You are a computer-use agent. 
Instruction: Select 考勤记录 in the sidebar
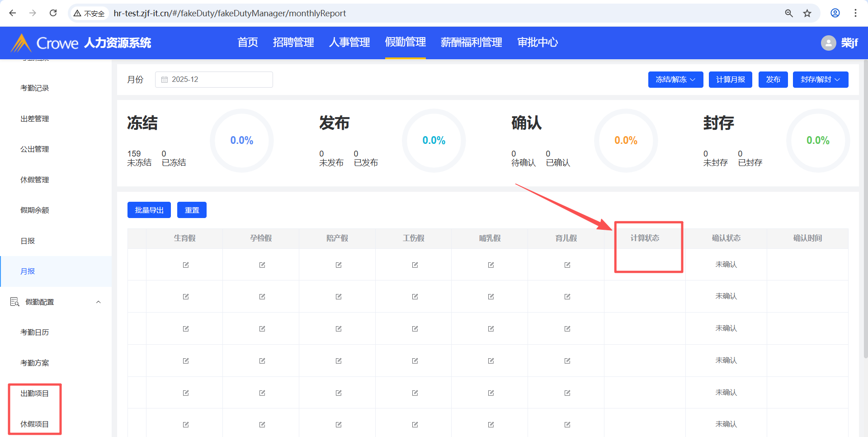(x=35, y=88)
